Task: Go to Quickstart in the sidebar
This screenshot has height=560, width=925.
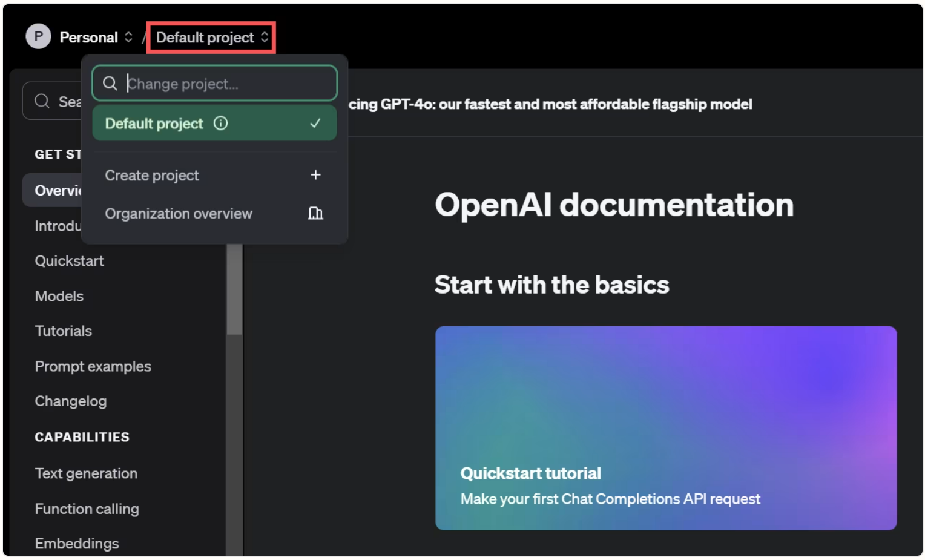Action: click(x=69, y=261)
